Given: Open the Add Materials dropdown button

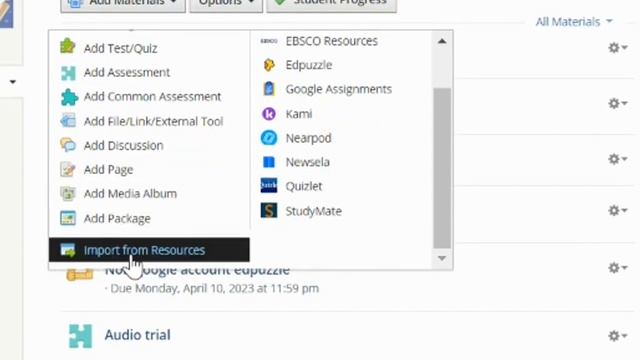Looking at the screenshot, I should coord(123,5).
